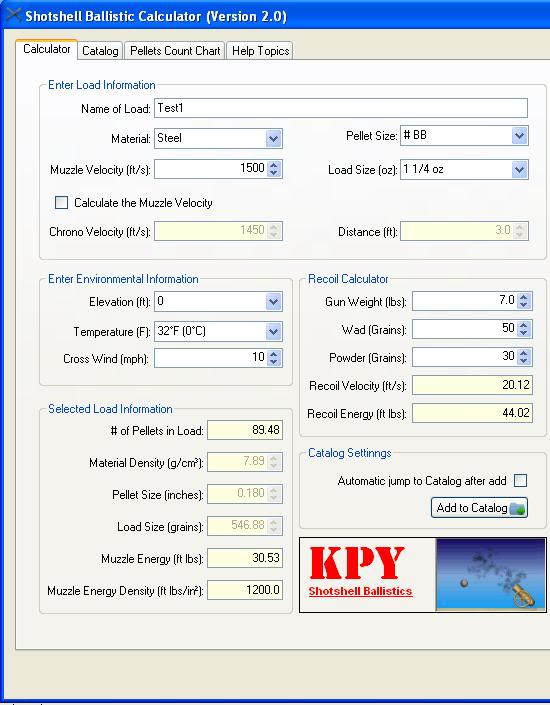Viewport: 550px width, 705px height.
Task: Click the Muzzle Energy value 30.53
Action: (245, 558)
